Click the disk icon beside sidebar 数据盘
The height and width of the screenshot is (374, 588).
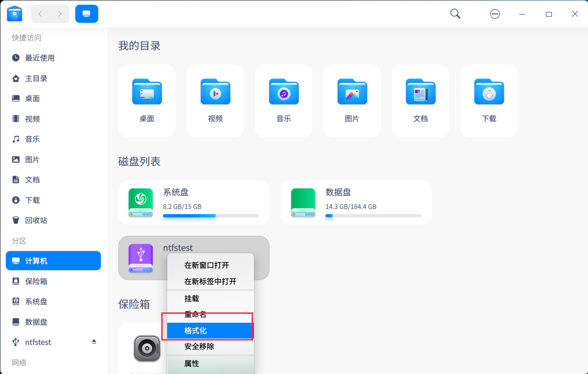16,322
